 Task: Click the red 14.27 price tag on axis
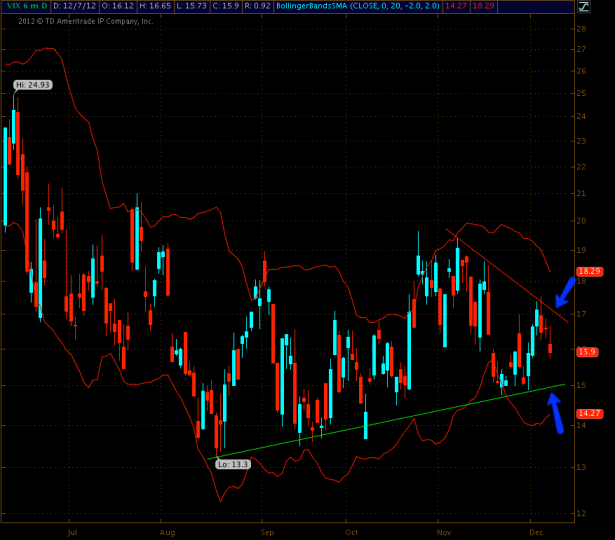pos(588,414)
